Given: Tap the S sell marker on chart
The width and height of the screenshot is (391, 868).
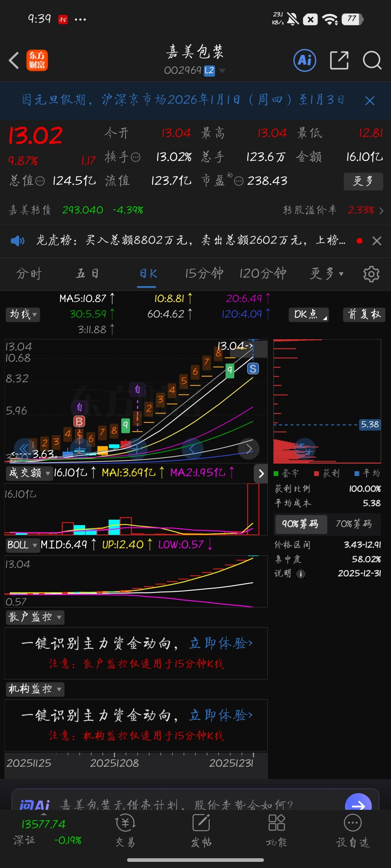Looking at the screenshot, I should click(253, 369).
